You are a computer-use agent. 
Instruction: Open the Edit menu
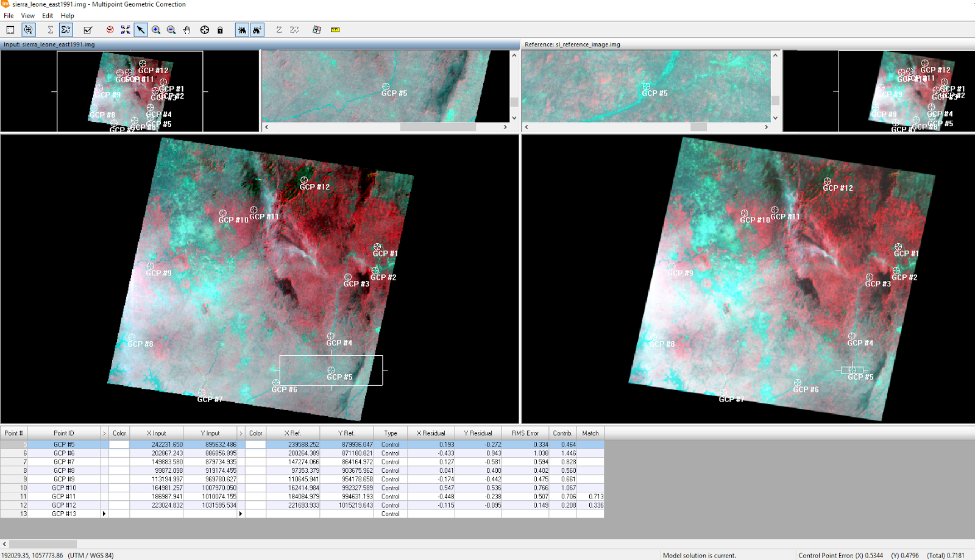(47, 16)
